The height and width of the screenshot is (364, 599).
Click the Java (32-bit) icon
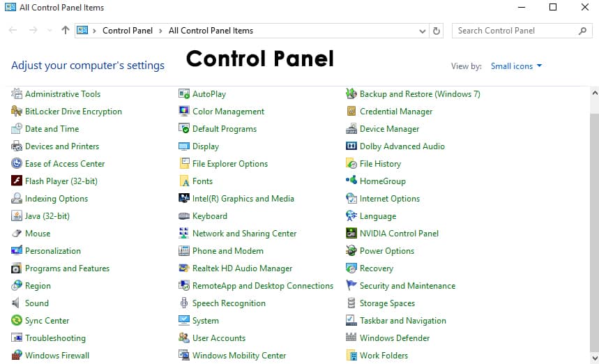point(17,216)
